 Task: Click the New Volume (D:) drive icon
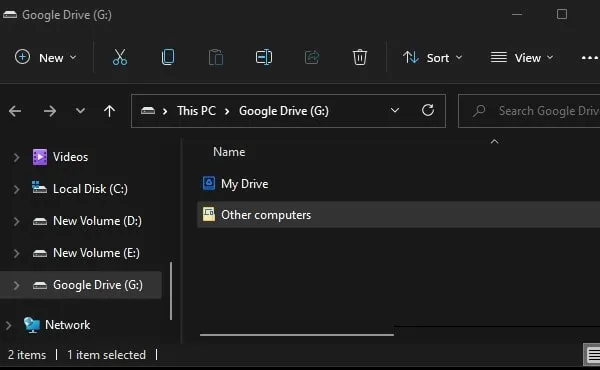(40, 221)
